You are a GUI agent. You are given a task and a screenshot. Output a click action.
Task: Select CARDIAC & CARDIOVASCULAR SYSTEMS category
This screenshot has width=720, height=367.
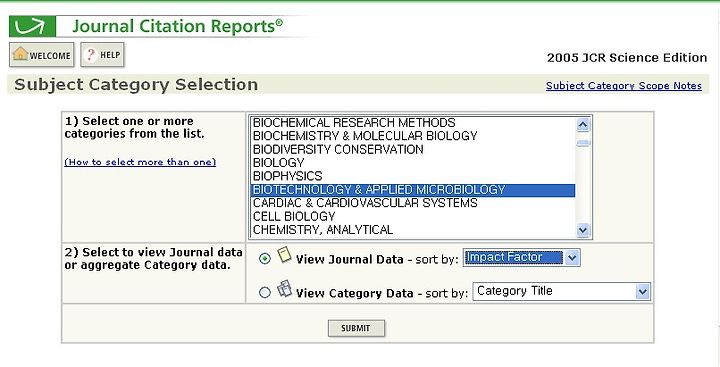(x=412, y=203)
